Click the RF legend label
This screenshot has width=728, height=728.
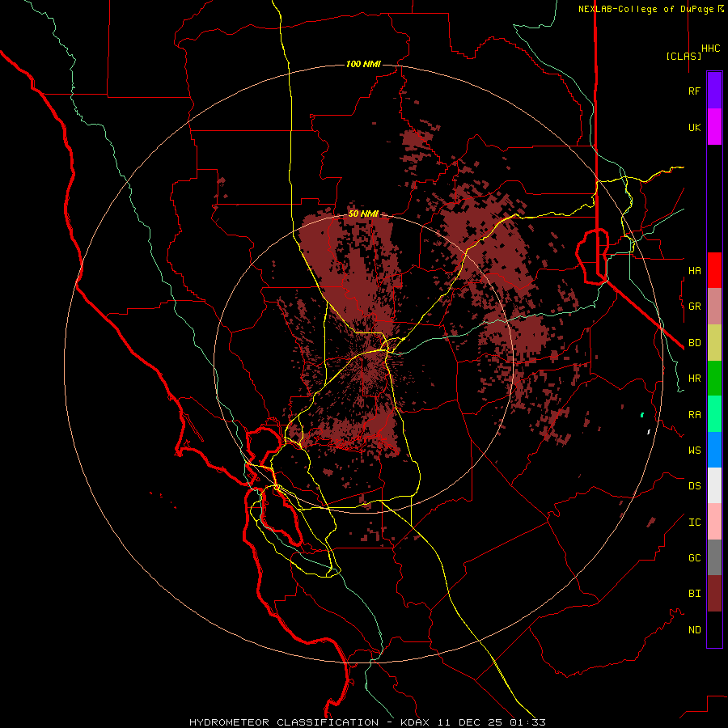[694, 91]
